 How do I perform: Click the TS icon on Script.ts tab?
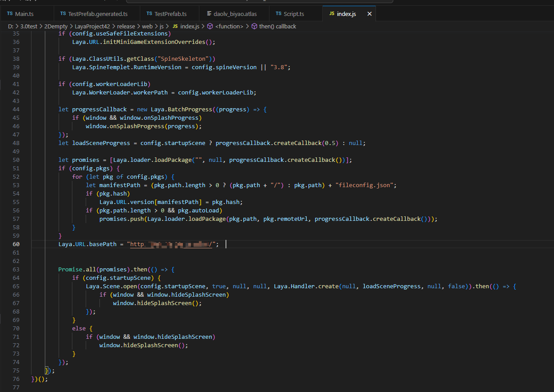[278, 14]
